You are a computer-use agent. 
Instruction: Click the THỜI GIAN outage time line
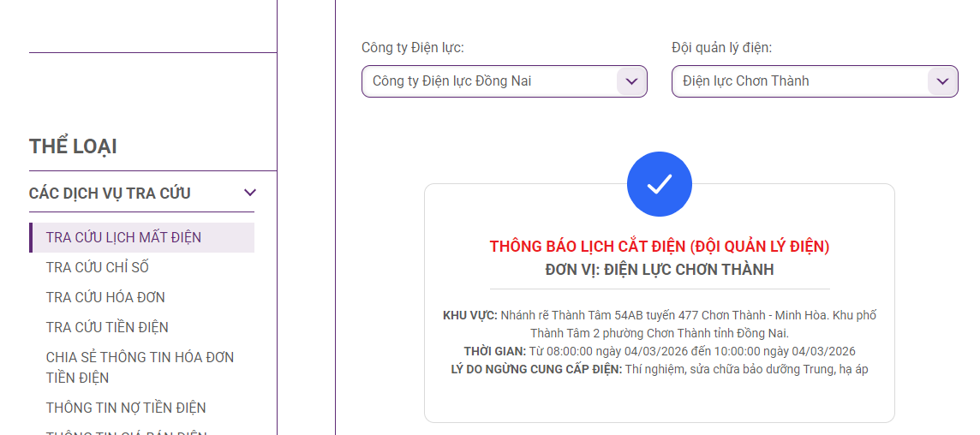(x=659, y=351)
